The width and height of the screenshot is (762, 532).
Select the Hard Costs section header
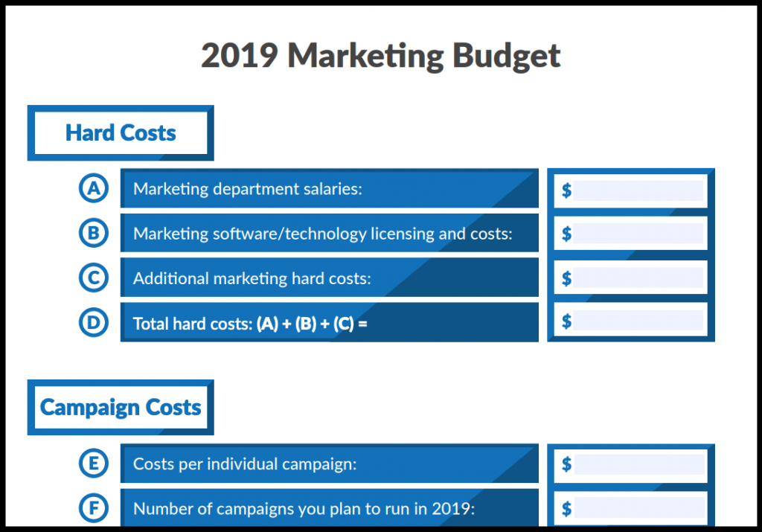point(121,133)
